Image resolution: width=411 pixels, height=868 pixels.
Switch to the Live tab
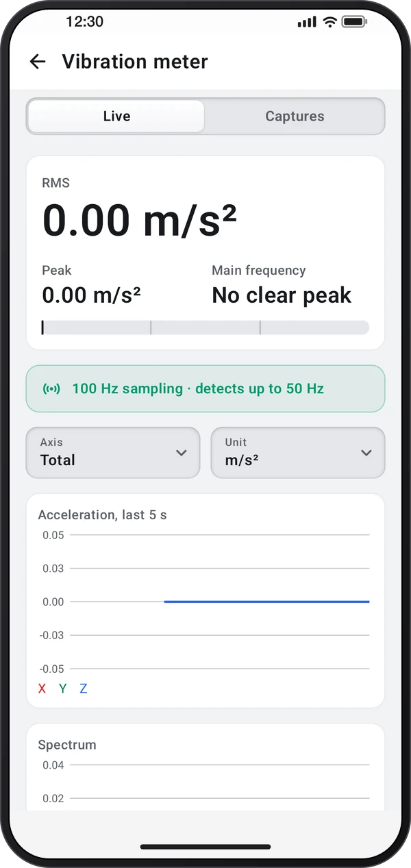116,116
